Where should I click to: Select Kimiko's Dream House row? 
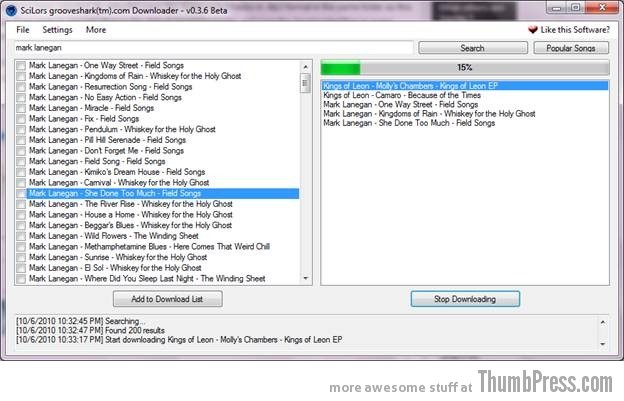(x=117, y=172)
